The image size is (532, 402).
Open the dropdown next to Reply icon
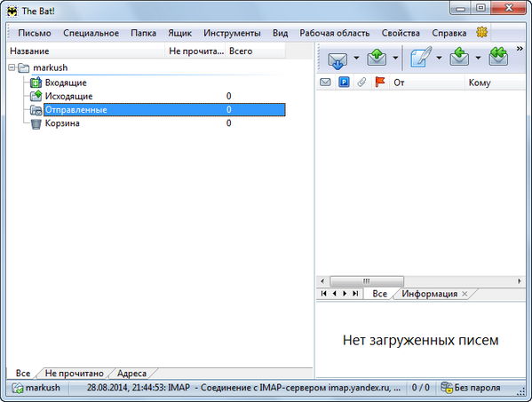478,58
